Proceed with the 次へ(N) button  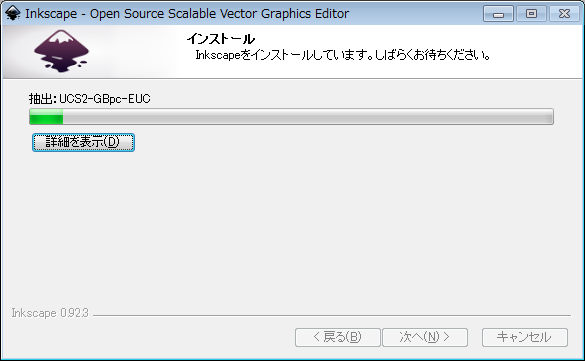[425, 337]
